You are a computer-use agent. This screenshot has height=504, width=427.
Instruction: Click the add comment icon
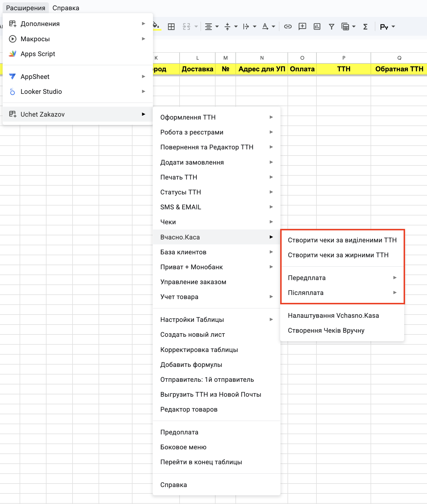pyautogui.click(x=302, y=27)
